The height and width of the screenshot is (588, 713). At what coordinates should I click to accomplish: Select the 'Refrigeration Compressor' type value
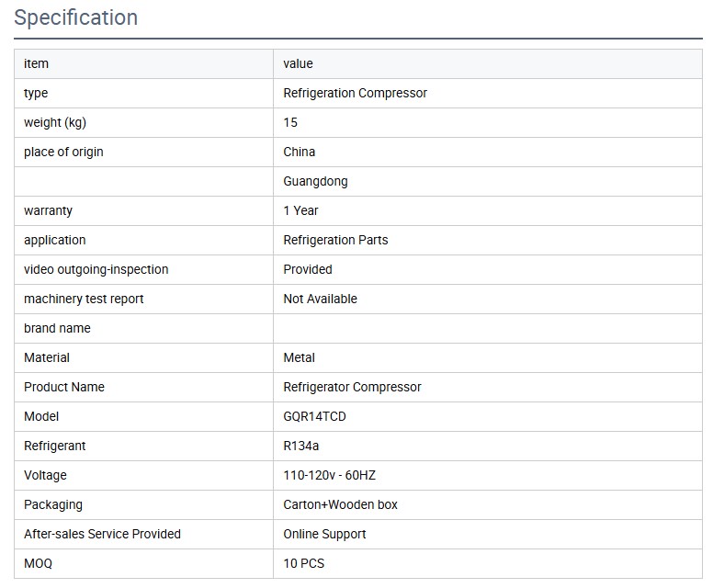point(355,93)
